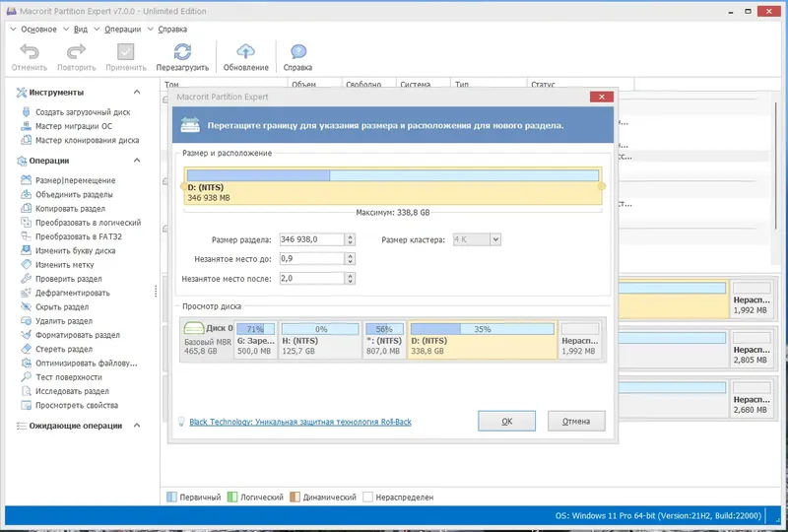Click the Обновление cloud update icon
788x532 pixels.
(245, 51)
